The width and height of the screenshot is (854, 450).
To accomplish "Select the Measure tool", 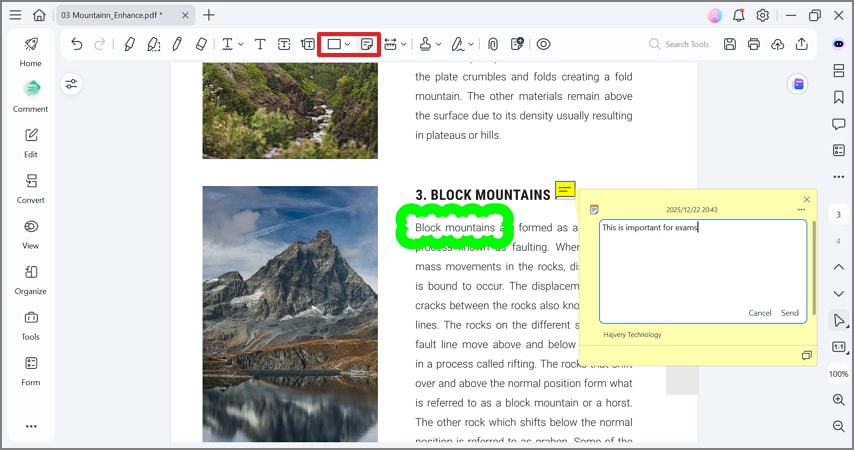I will pos(391,44).
